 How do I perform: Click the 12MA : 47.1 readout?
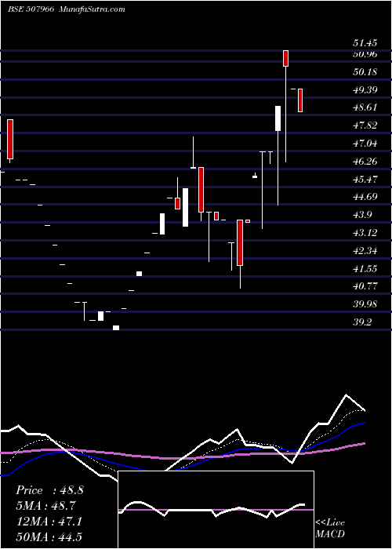tap(49, 522)
